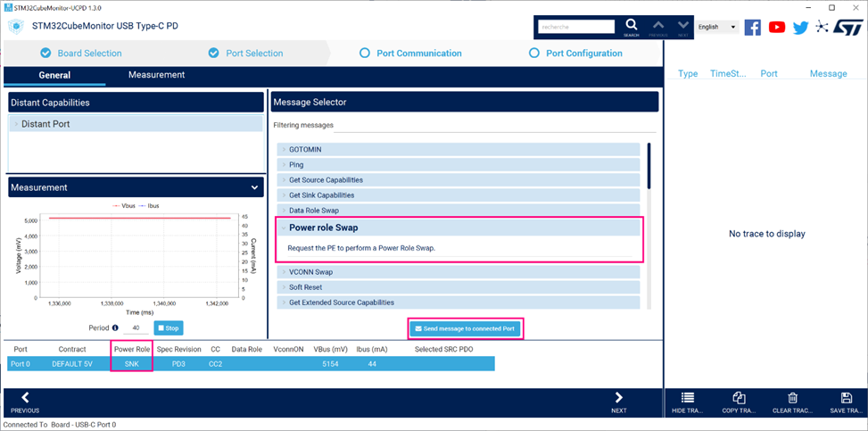Go to next search result arrow
868x431 pixels.
pos(683,26)
